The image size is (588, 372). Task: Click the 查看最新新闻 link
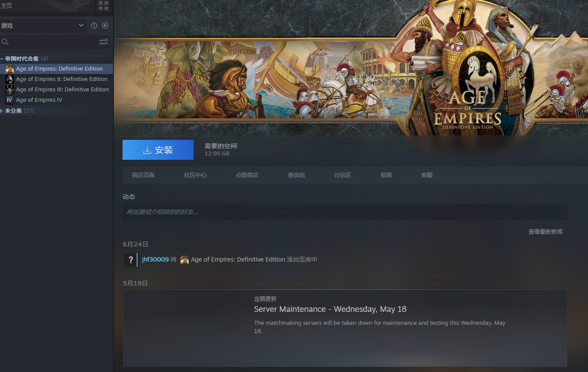click(x=546, y=232)
